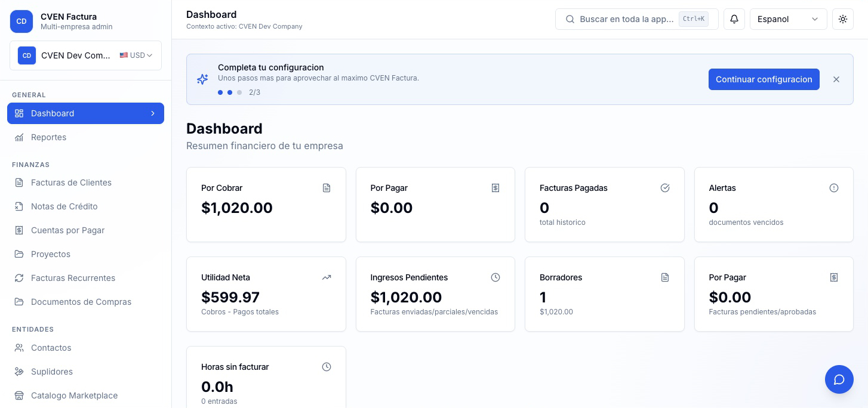Click the Notas de Crédito icon
The height and width of the screenshot is (408, 868).
pos(19,206)
